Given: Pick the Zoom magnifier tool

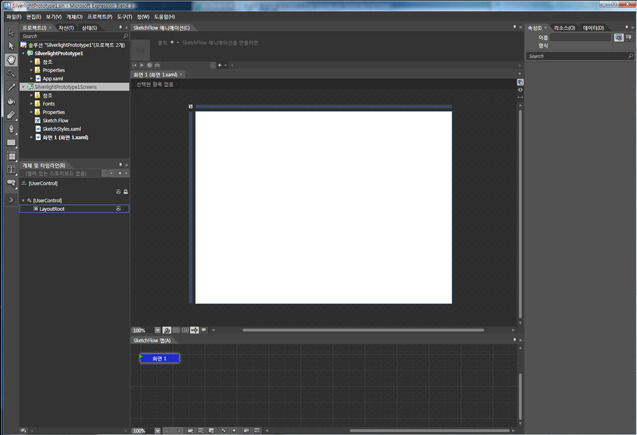Looking at the screenshot, I should [x=11, y=74].
